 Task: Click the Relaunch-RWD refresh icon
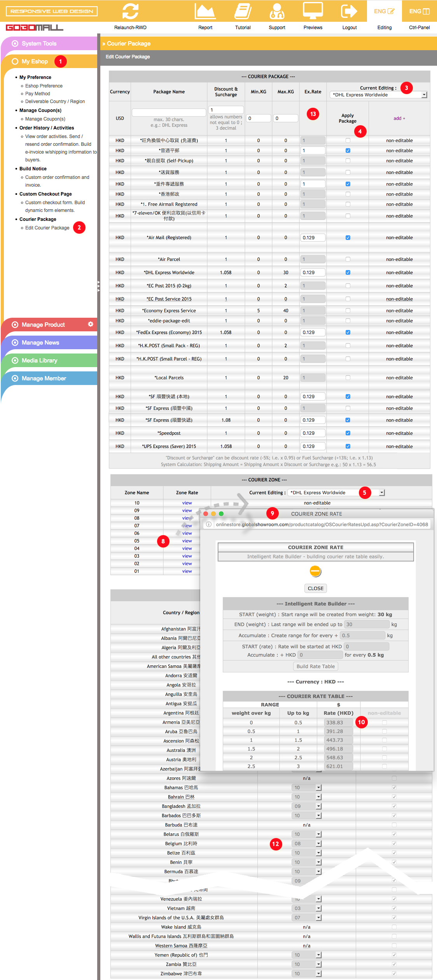[x=130, y=11]
